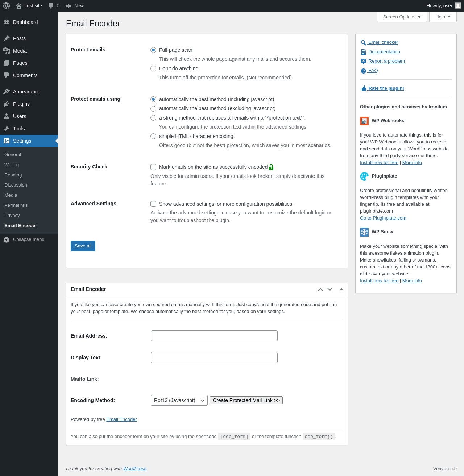Select strong method with protection text
Image resolution: width=464 pixels, height=476 pixels.
(153, 118)
